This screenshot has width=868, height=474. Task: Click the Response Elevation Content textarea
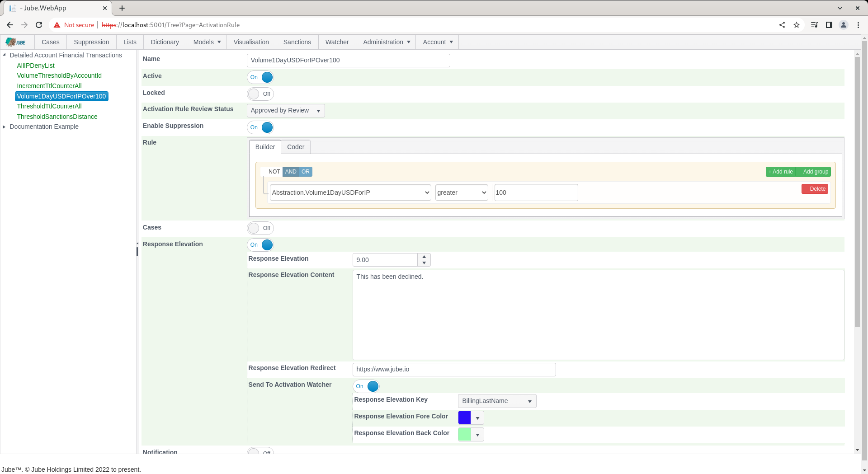[x=598, y=315]
